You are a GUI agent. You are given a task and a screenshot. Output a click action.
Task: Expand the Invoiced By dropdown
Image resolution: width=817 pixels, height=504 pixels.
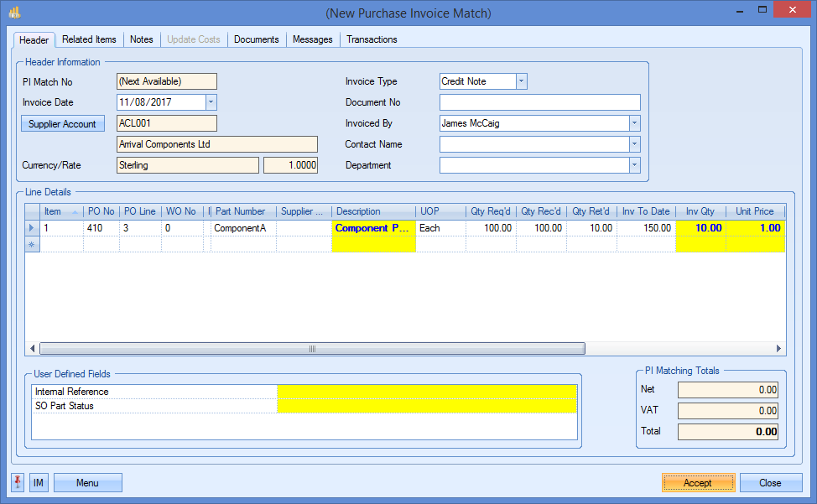[634, 123]
